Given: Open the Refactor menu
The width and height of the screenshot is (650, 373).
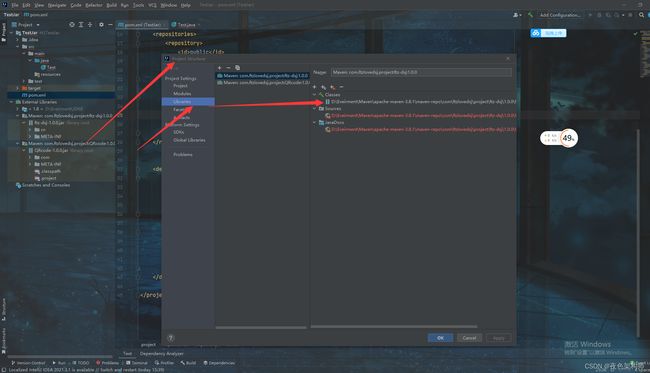Looking at the screenshot, I should [94, 5].
